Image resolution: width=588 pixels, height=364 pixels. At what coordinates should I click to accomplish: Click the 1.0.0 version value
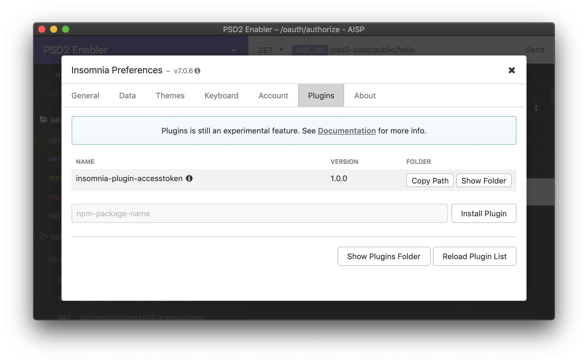339,178
